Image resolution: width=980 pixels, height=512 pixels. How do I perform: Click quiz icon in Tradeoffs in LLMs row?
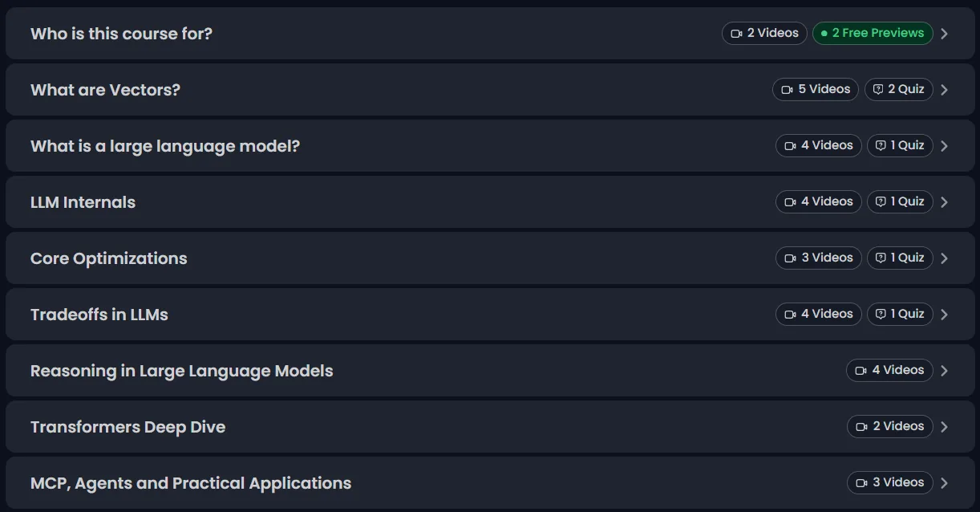tap(881, 315)
